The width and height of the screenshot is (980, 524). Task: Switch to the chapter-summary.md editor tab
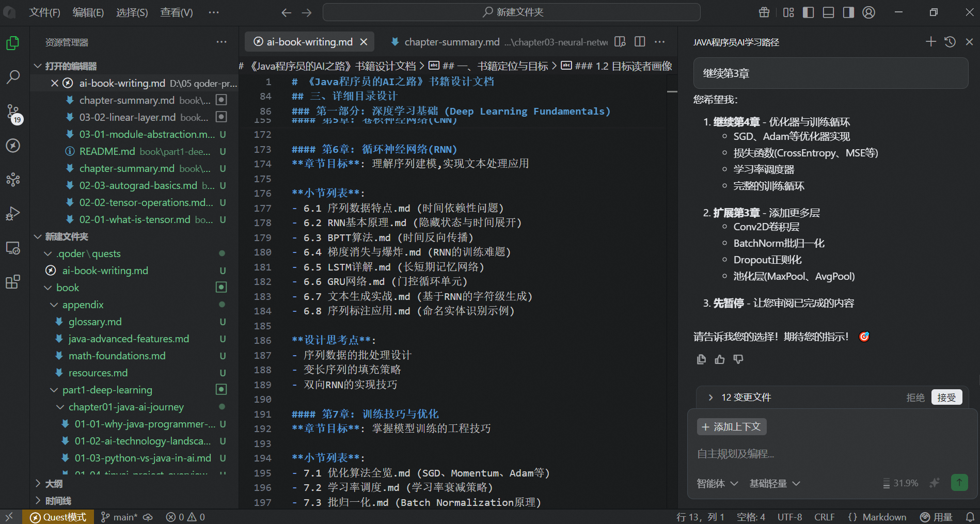click(x=452, y=42)
